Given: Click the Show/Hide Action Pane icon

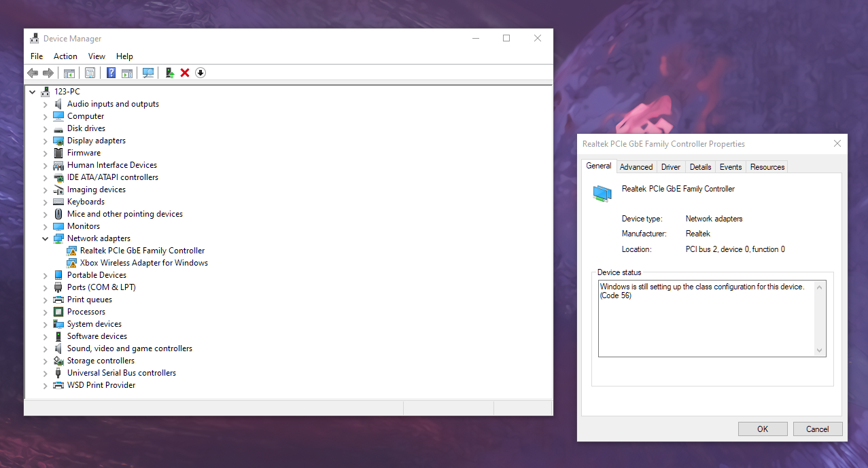Looking at the screenshot, I should [x=127, y=73].
